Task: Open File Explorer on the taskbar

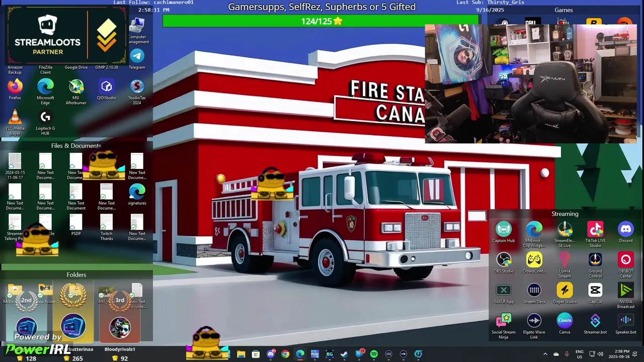Action: pyautogui.click(x=241, y=354)
